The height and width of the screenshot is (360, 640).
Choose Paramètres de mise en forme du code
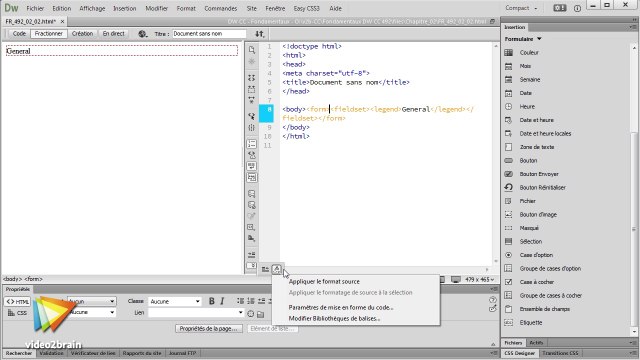tap(341, 307)
